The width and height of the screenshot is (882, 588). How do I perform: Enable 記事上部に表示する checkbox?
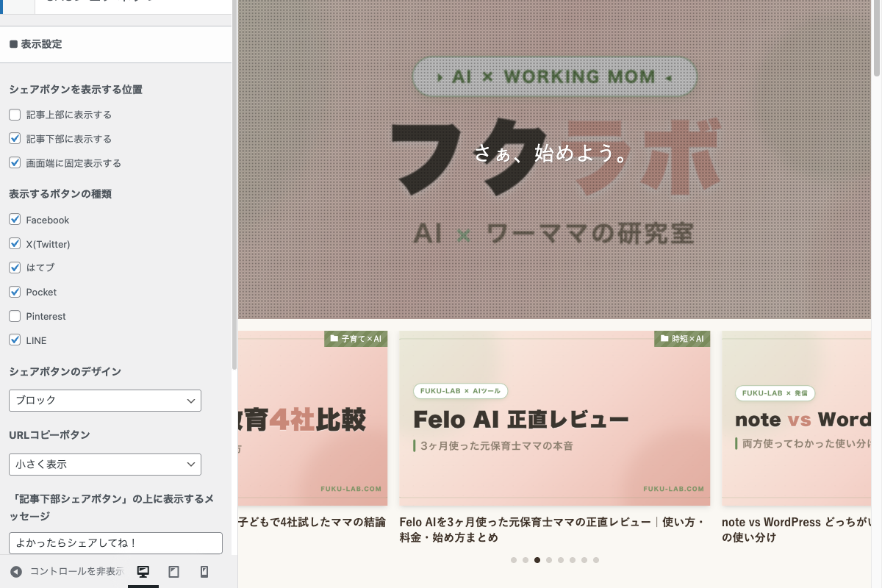(15, 115)
